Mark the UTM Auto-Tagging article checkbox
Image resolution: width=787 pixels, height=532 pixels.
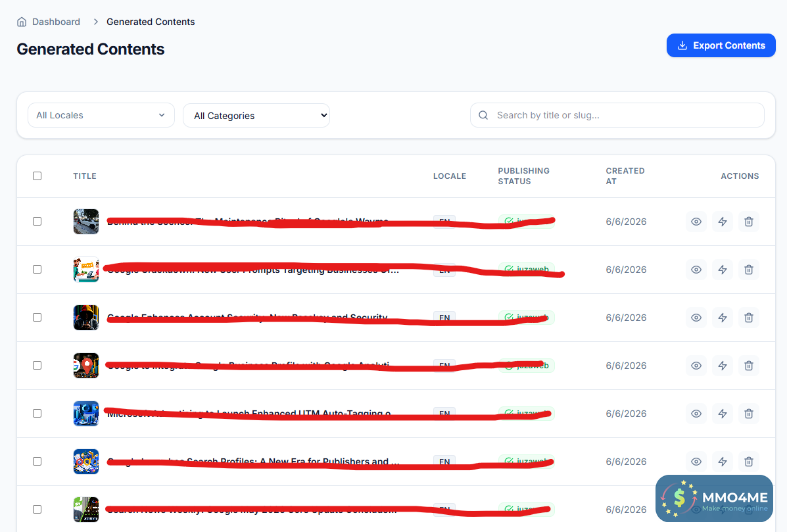click(37, 413)
